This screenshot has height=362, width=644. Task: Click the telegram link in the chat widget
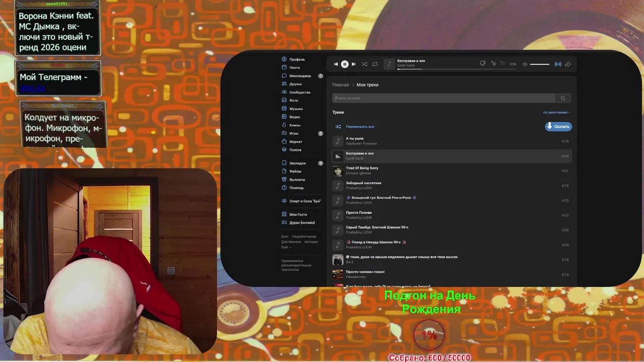(33, 88)
